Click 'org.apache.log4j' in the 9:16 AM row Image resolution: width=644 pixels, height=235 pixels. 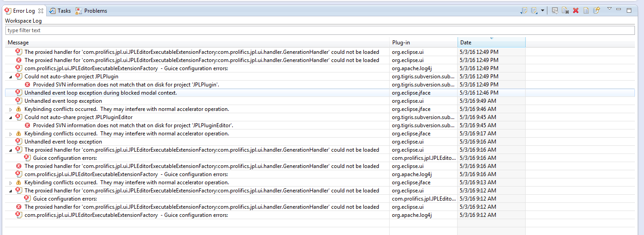pyautogui.click(x=412, y=174)
